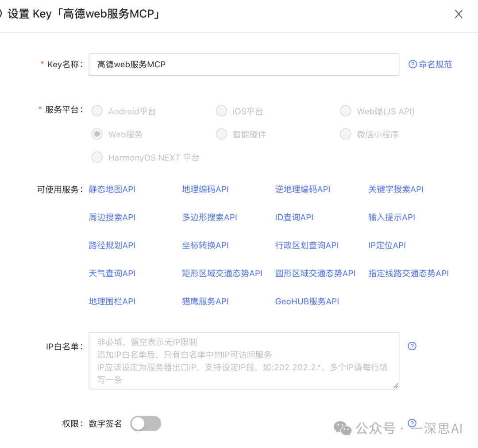Open the 地理围栏API service link
This screenshot has height=448, width=478.
(112, 301)
